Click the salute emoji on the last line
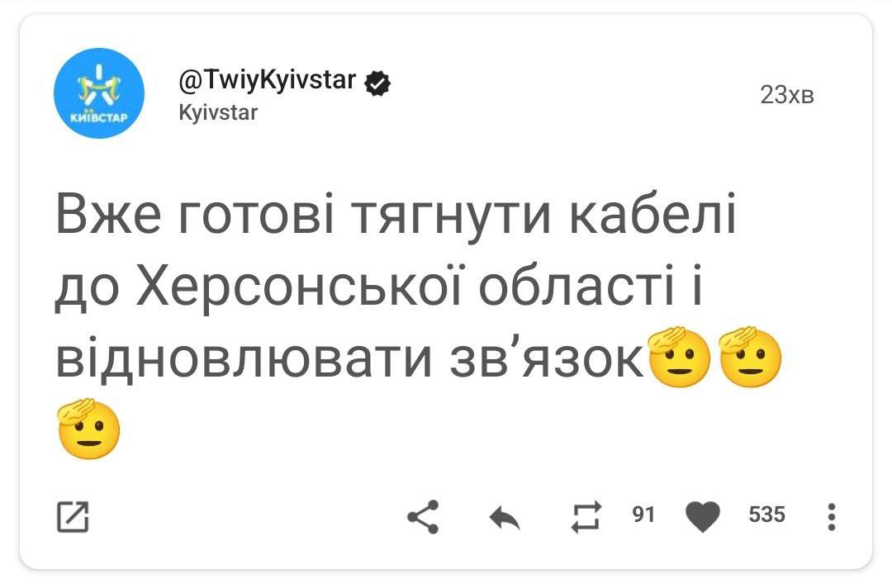The image size is (892, 588). 88,429
